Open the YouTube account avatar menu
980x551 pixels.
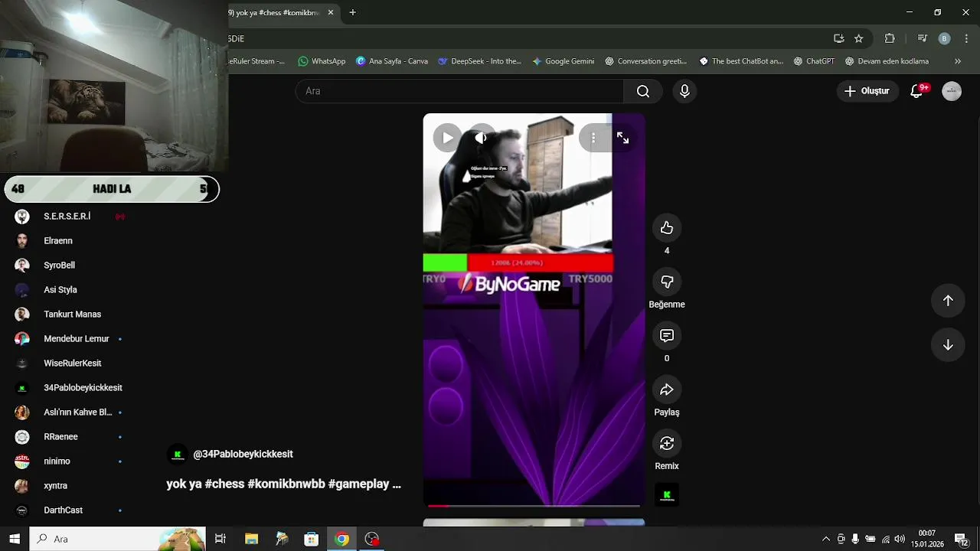pyautogui.click(x=952, y=91)
